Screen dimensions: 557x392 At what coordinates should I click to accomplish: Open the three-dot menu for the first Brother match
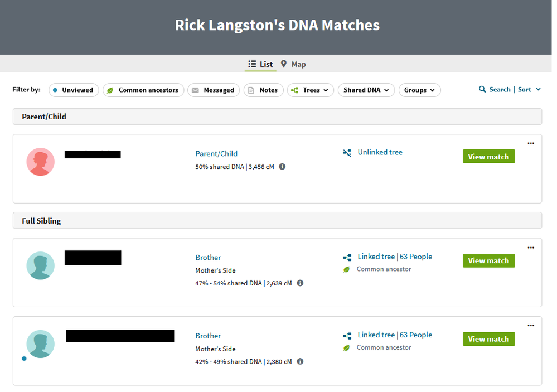[531, 248]
